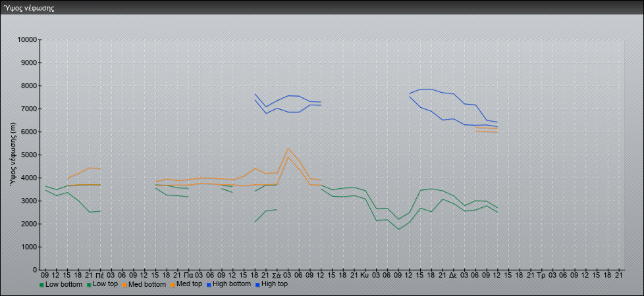Image resolution: width=644 pixels, height=296 pixels.
Task: Toggle the High bottom legend entry
Action: (228, 284)
